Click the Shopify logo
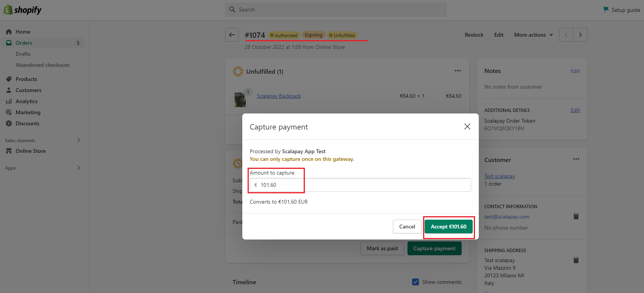The image size is (644, 293). pyautogui.click(x=23, y=10)
